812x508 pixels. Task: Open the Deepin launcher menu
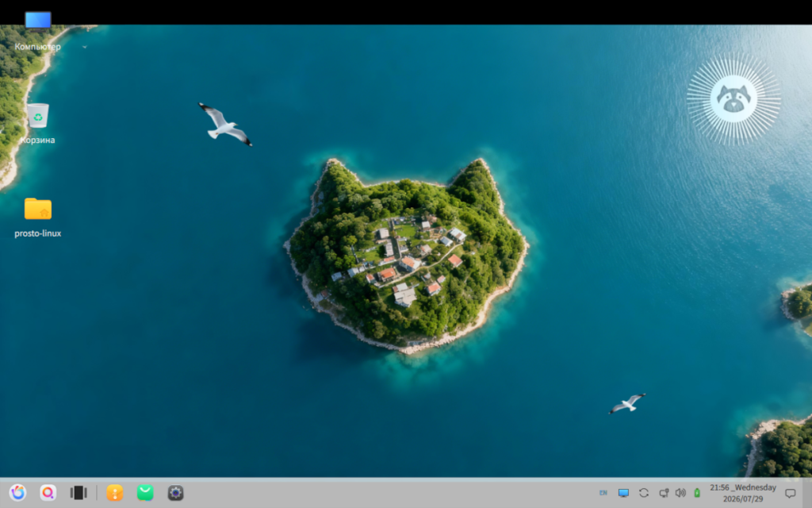pyautogui.click(x=17, y=492)
